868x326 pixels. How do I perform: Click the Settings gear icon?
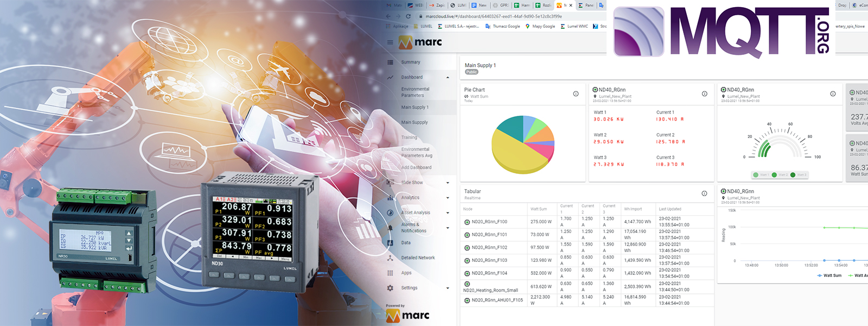point(390,288)
